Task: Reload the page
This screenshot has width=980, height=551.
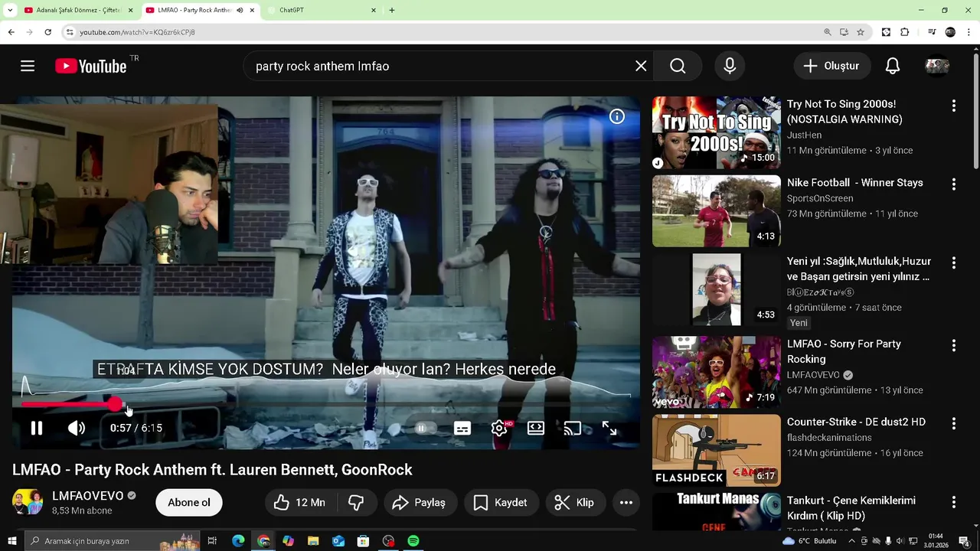Action: tap(47, 32)
